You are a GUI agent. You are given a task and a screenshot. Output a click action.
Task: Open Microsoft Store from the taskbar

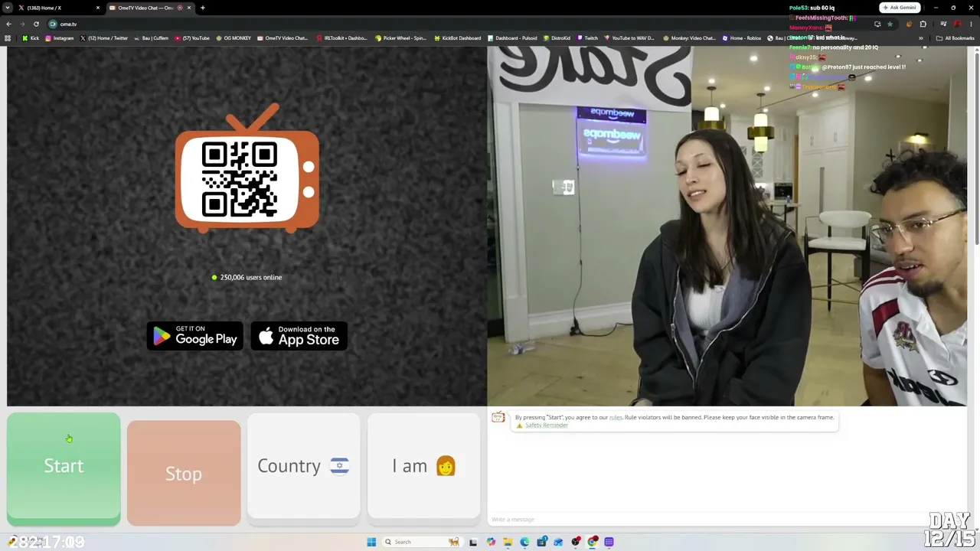click(x=541, y=542)
